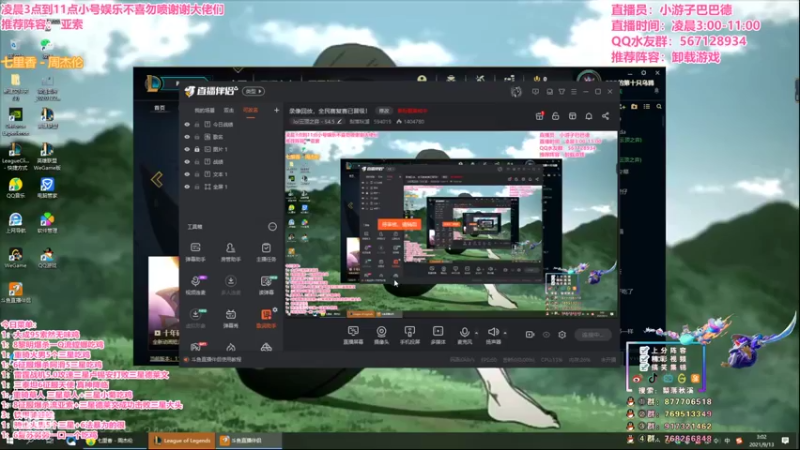Add a 手机投屏 phone cast source
The image size is (800, 450).
click(x=409, y=335)
